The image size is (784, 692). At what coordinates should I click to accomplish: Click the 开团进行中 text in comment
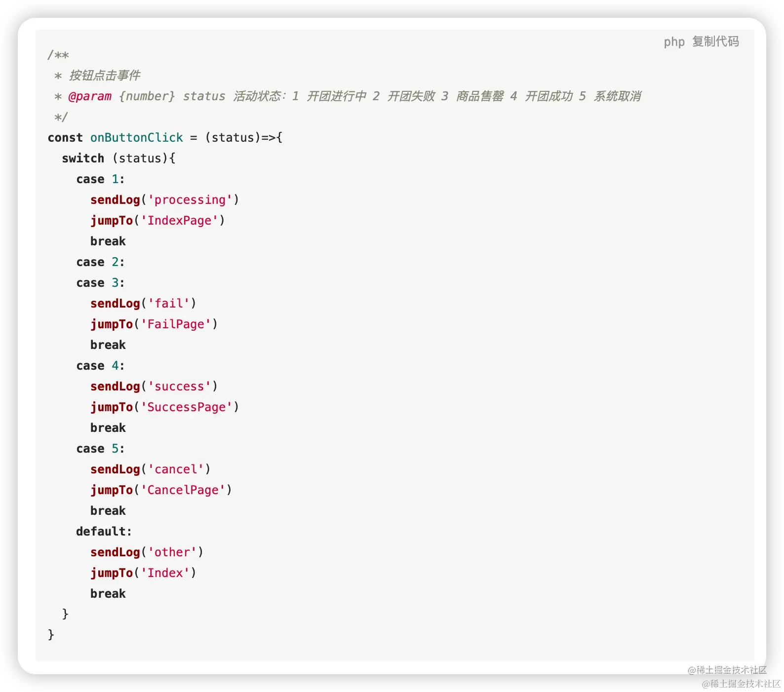coord(337,96)
